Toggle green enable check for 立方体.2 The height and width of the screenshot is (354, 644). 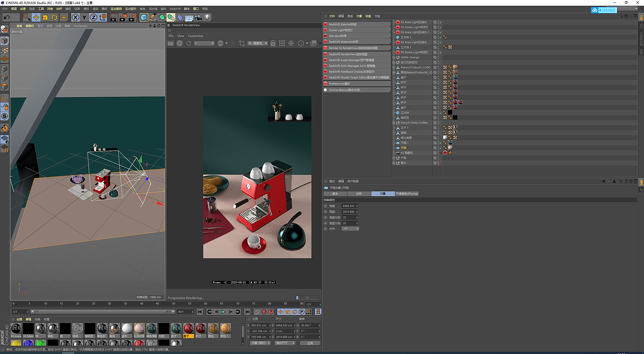[x=441, y=37]
